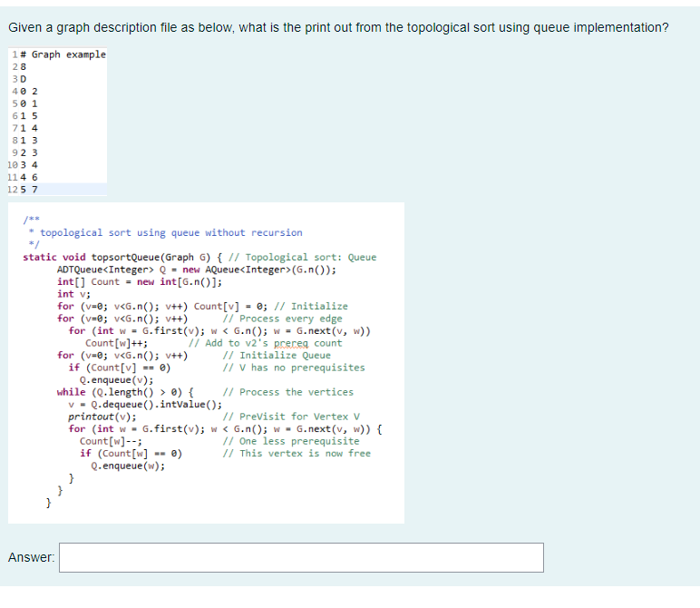Click the 'int[] Count = new int[G.n()];' line
Viewport: 700px width, 608px height.
click(140, 282)
